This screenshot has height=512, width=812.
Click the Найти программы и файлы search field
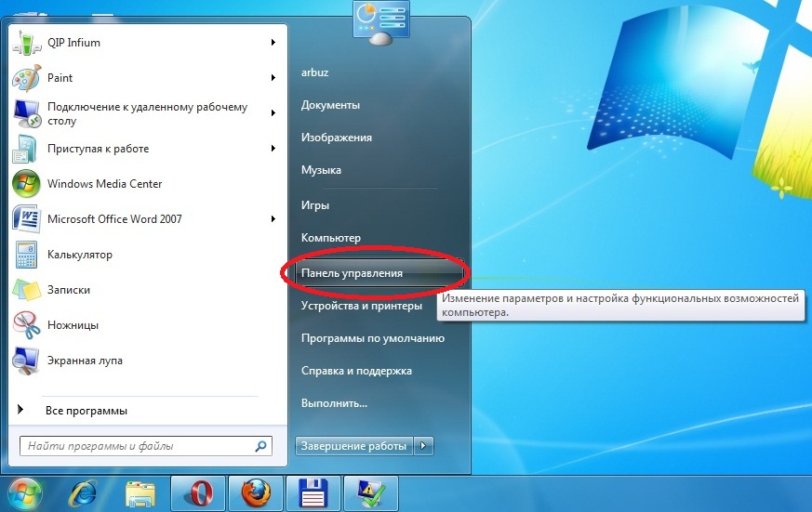(x=146, y=446)
